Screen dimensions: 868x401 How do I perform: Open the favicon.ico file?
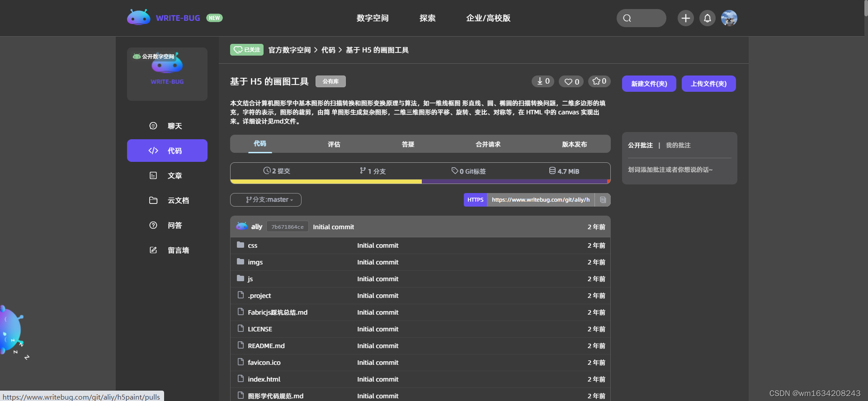click(x=264, y=363)
